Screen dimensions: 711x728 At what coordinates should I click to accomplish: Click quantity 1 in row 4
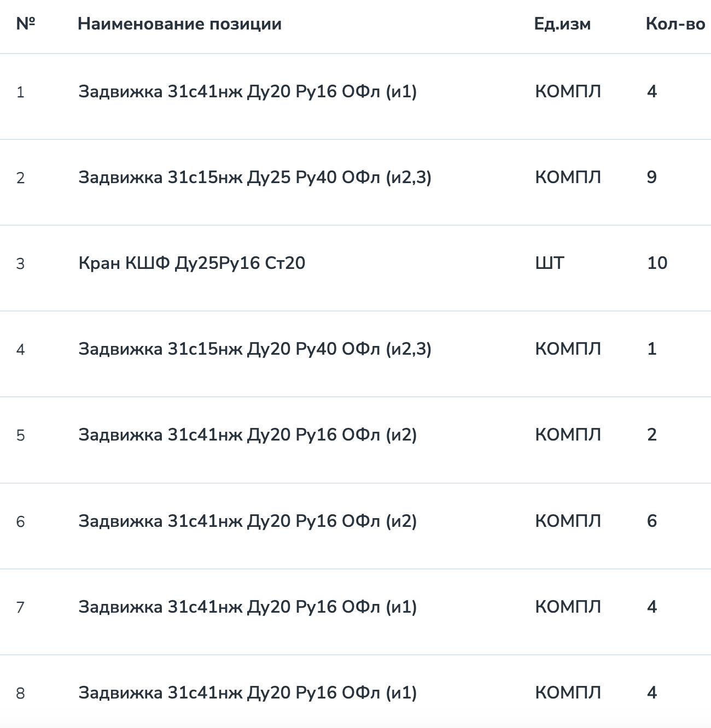[651, 349]
